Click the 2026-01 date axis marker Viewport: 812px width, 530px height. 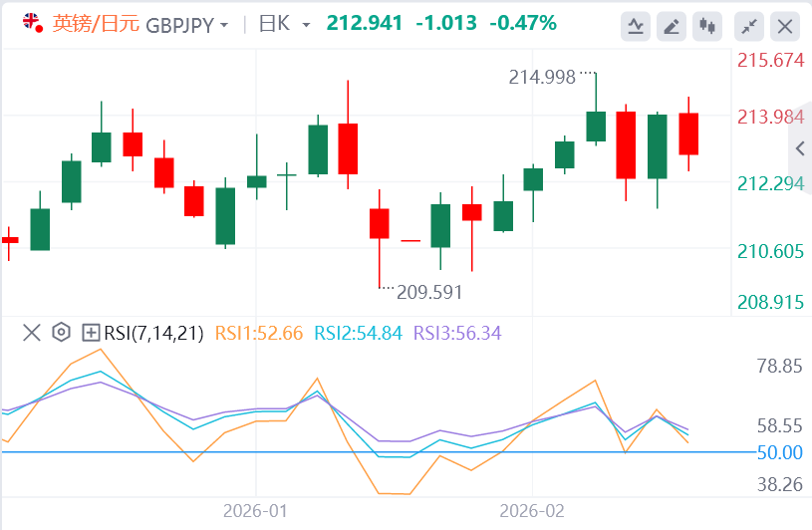pyautogui.click(x=256, y=510)
